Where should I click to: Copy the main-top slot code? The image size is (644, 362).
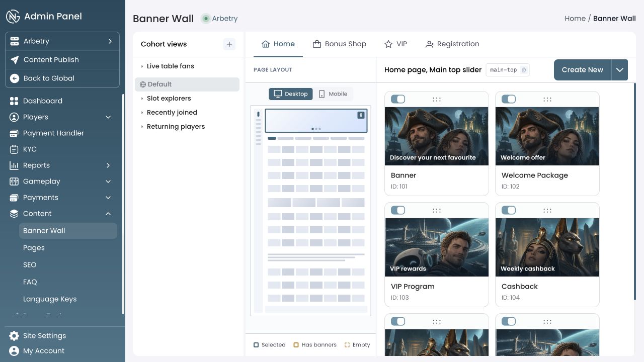coord(524,70)
